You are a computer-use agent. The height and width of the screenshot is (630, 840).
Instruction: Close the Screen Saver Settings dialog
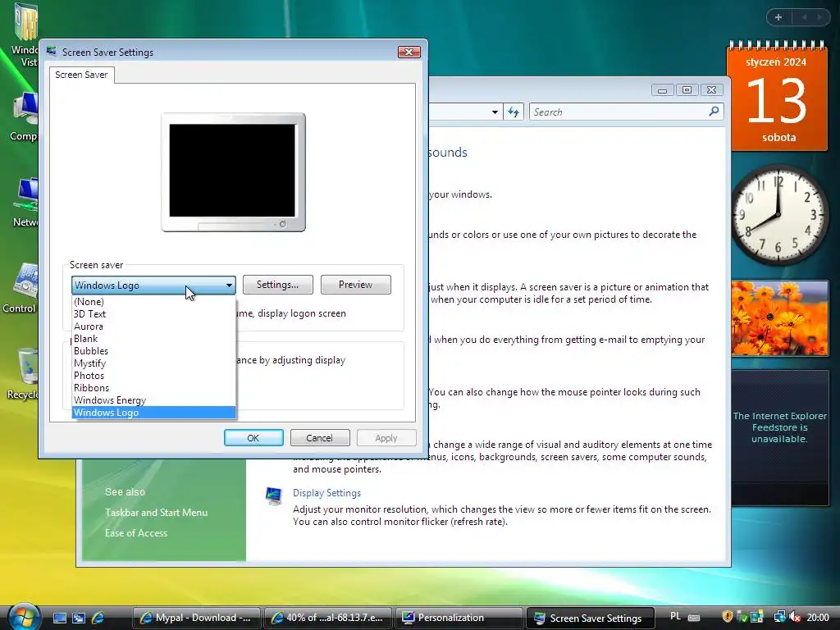(x=409, y=52)
